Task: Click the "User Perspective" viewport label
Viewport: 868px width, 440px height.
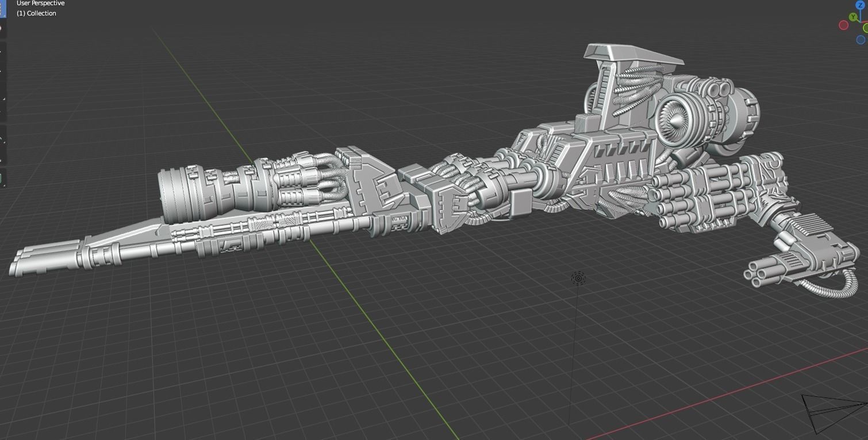Action: point(40,3)
